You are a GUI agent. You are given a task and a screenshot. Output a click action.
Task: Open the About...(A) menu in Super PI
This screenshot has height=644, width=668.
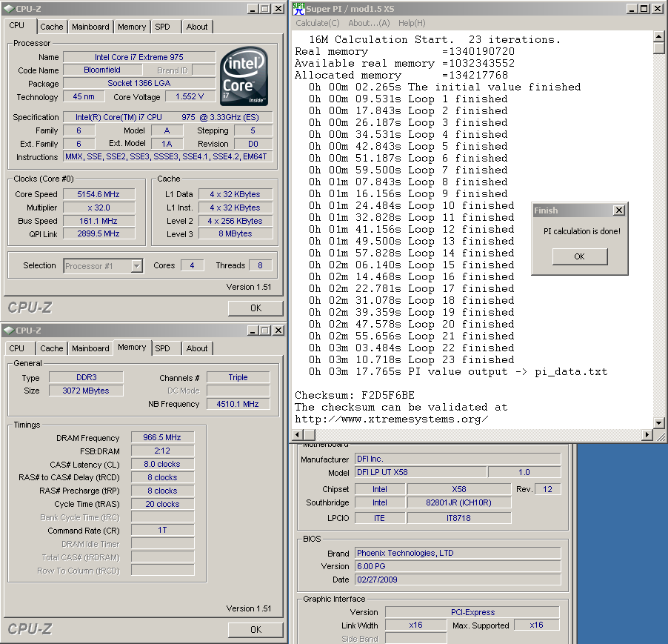coord(369,23)
